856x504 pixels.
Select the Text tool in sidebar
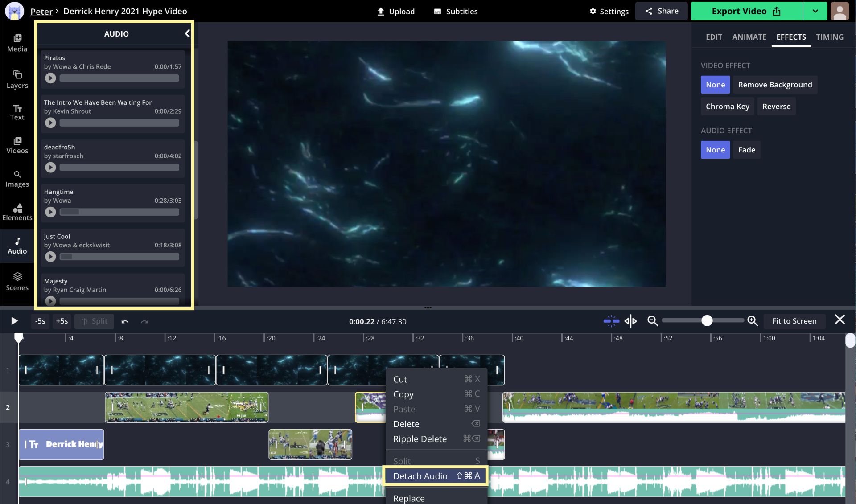(x=17, y=112)
